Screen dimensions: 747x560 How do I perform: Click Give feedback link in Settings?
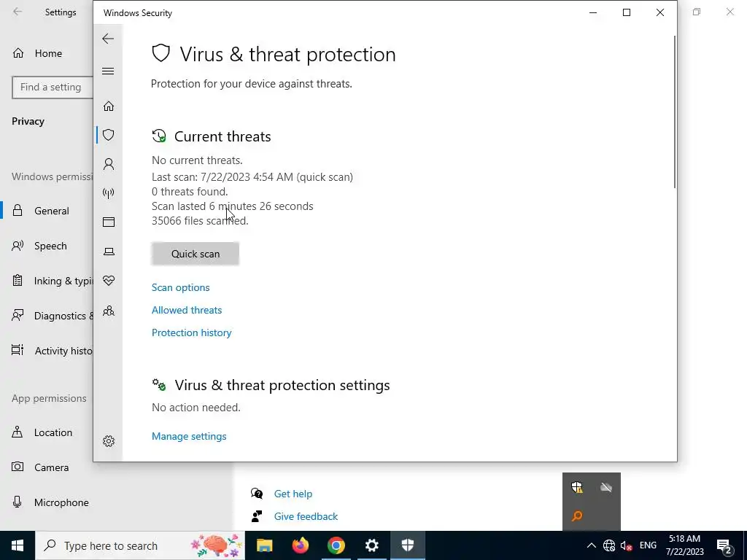click(306, 516)
